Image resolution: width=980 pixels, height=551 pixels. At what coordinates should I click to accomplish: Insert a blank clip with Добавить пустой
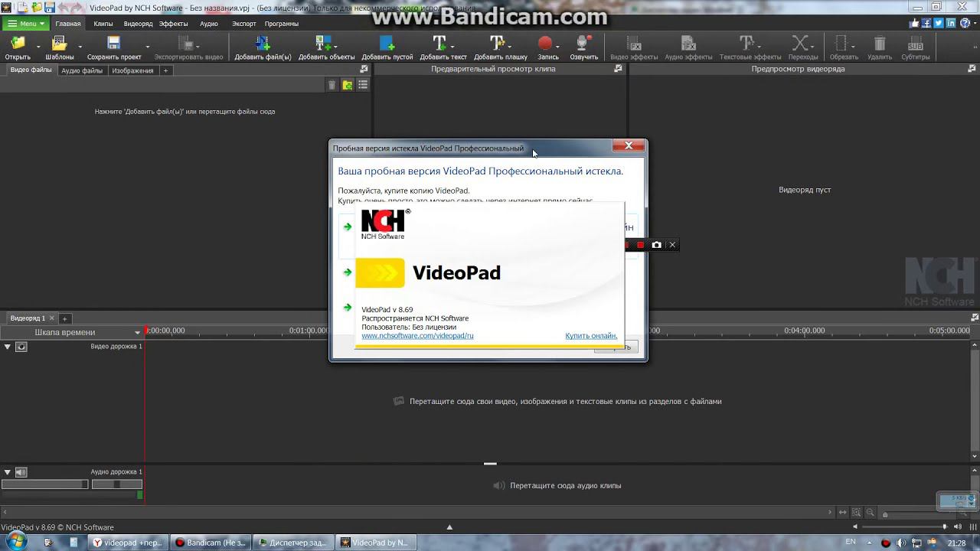pos(387,47)
